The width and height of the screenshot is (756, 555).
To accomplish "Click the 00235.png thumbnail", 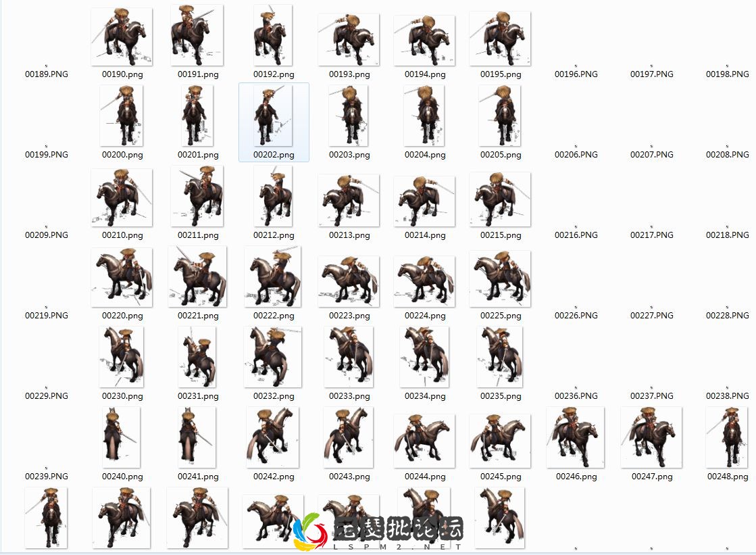I will click(x=500, y=357).
